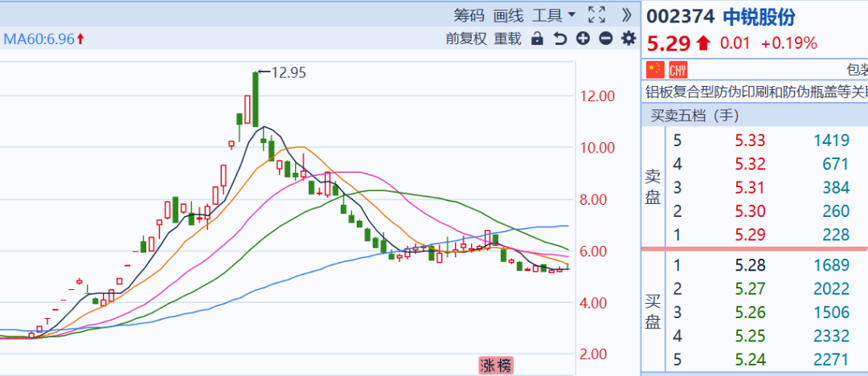
Task: Click the 重载 reload button
Action: [508, 39]
